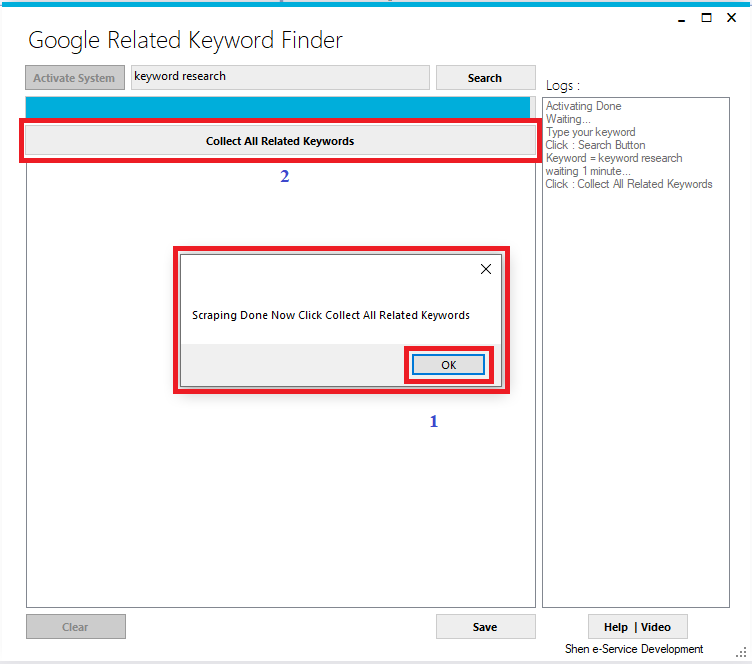The height and width of the screenshot is (664, 752).
Task: Click the Clear button
Action: [x=76, y=627]
